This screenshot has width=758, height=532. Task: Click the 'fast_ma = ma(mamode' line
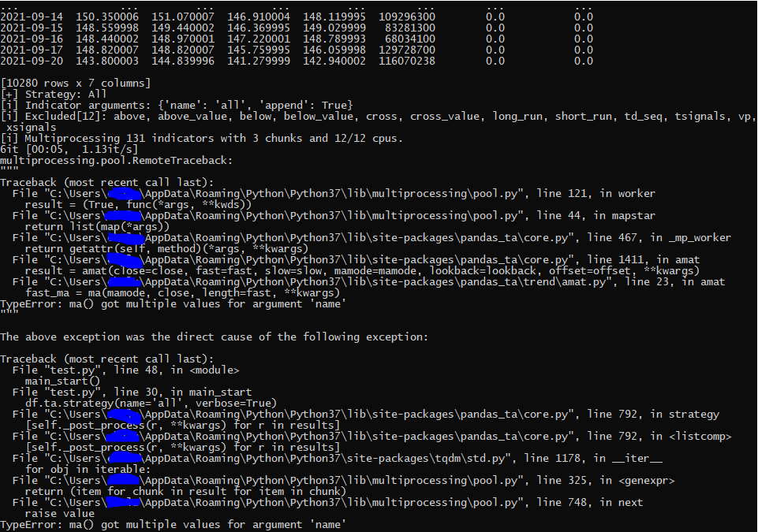(183, 293)
